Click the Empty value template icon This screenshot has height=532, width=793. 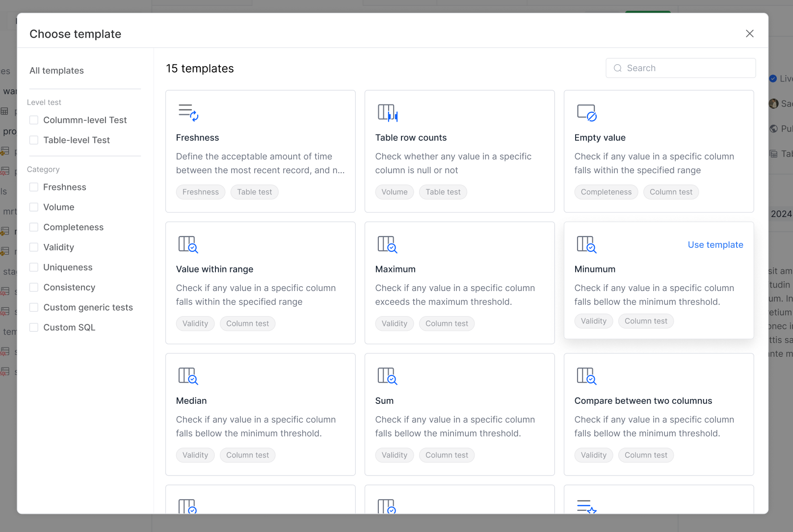(586, 112)
